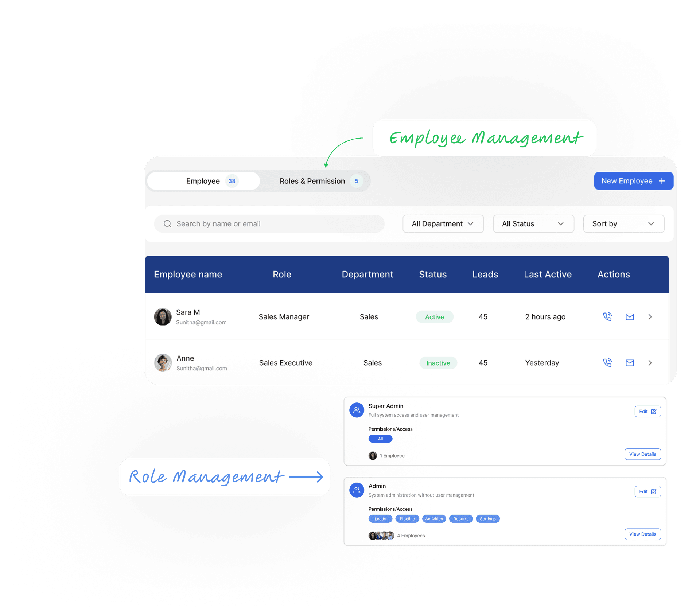Open the Sort by dropdown
The width and height of the screenshot is (700, 615).
(623, 223)
